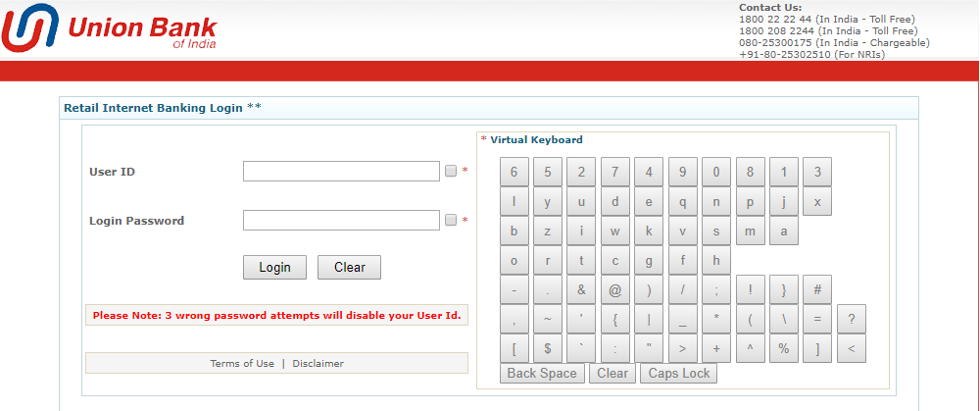Click Back Space on the virtual keyboard
Viewport: 980px width, 411px height.
pos(542,374)
